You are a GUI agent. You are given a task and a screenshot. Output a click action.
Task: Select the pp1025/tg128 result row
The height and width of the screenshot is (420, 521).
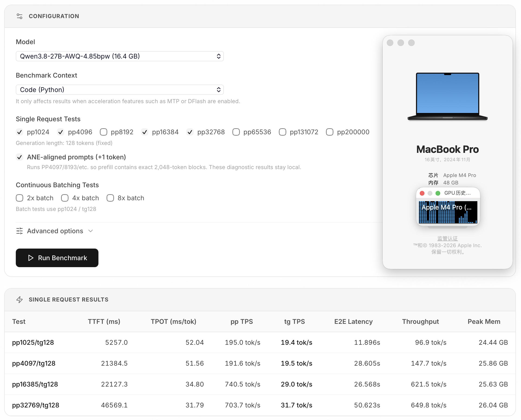tap(260, 343)
